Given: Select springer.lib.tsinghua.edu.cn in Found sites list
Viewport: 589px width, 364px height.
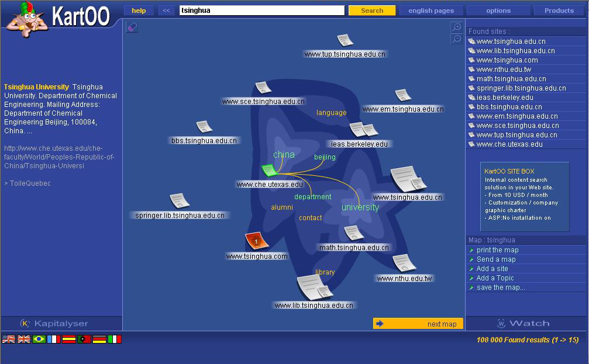Looking at the screenshot, I should click(x=526, y=88).
